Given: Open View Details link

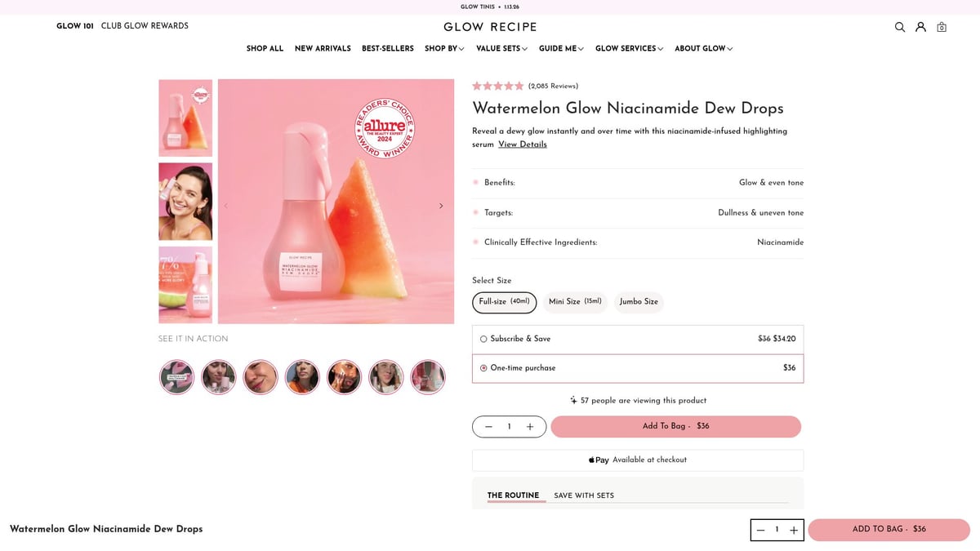Looking at the screenshot, I should point(523,144).
